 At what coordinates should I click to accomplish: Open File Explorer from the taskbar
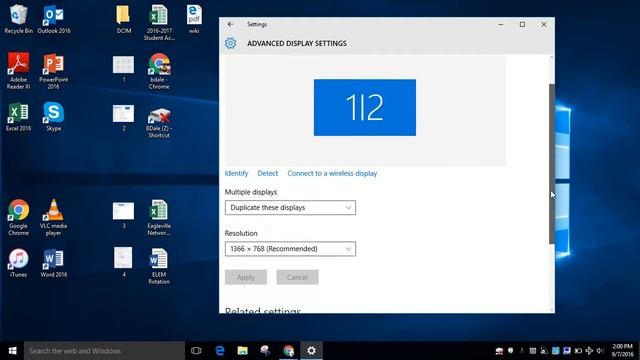click(x=242, y=351)
